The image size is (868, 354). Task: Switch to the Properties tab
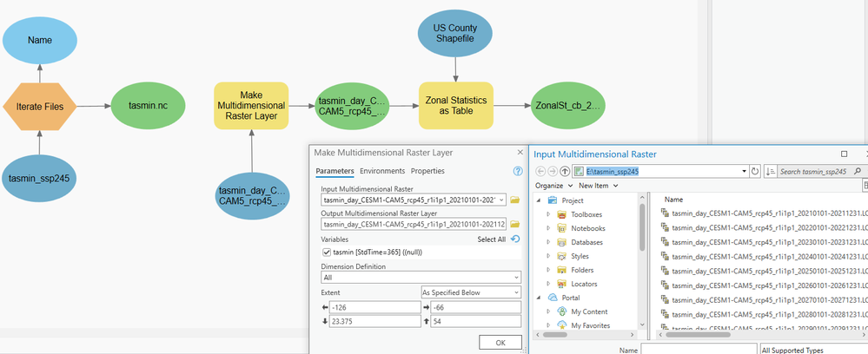pos(427,171)
